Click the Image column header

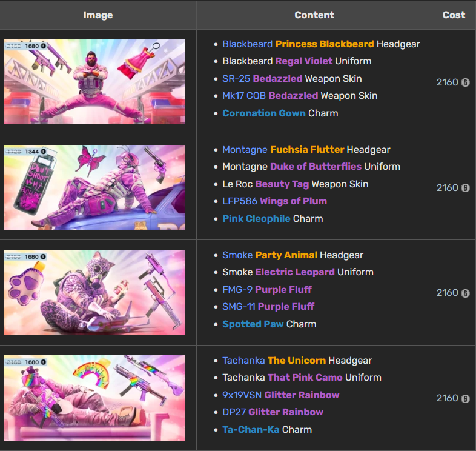[x=98, y=15]
